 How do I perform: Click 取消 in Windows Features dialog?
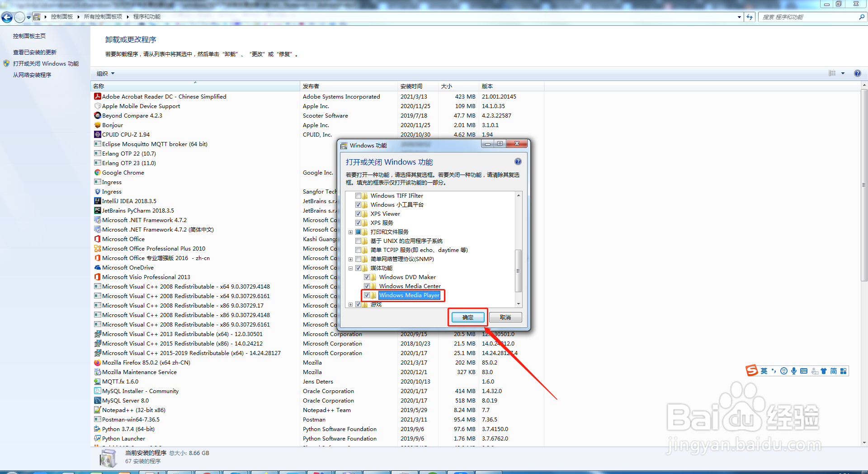(505, 318)
